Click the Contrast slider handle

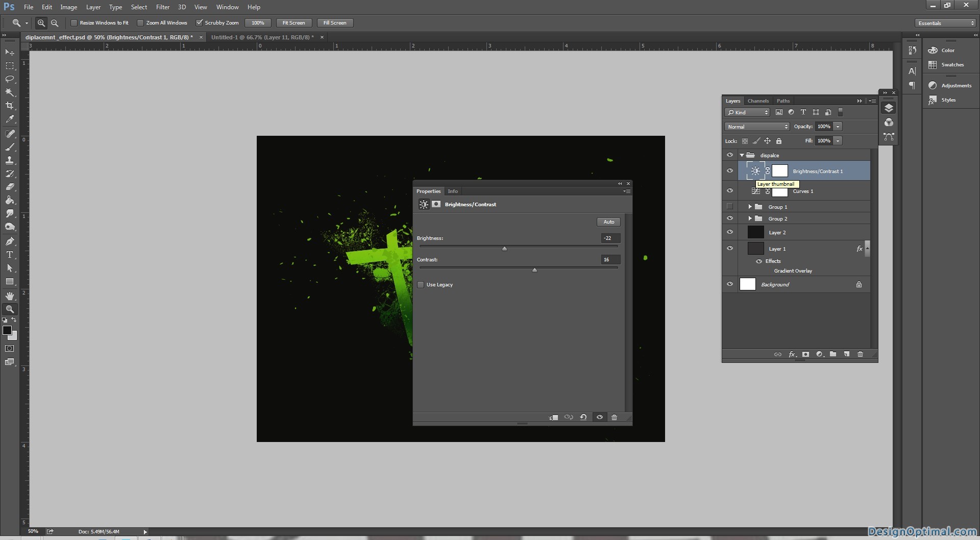[534, 271]
